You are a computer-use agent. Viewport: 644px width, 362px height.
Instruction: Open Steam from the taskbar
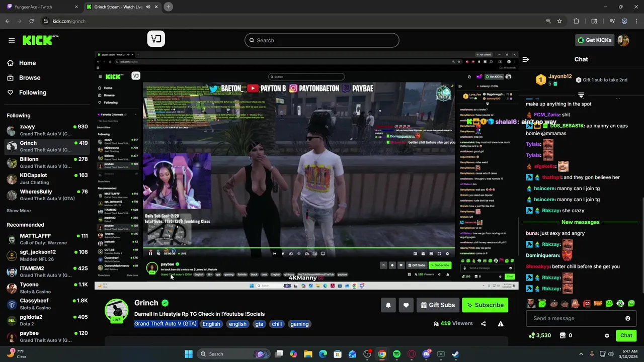[x=455, y=354]
